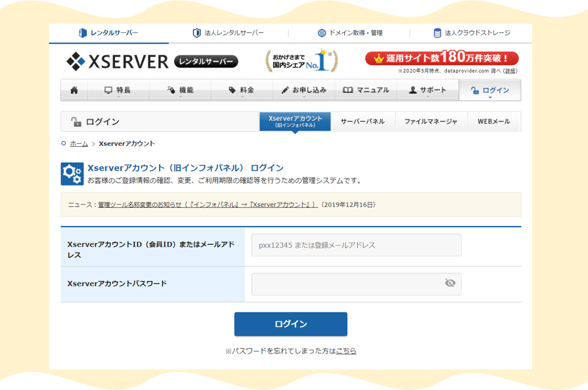Viewport: 588px width, 390px height.
Task: Focus the XserverアカウントID input field
Action: click(x=356, y=245)
